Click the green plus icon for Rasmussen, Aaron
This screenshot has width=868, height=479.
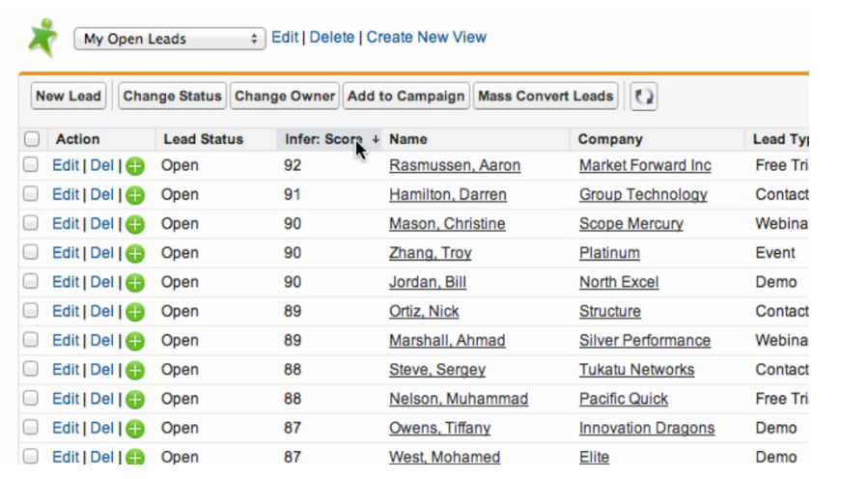coord(135,166)
